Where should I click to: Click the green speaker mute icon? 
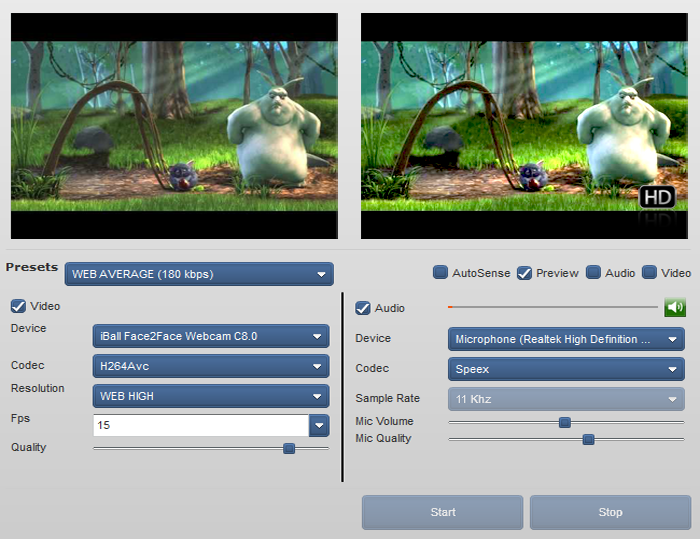pos(675,307)
